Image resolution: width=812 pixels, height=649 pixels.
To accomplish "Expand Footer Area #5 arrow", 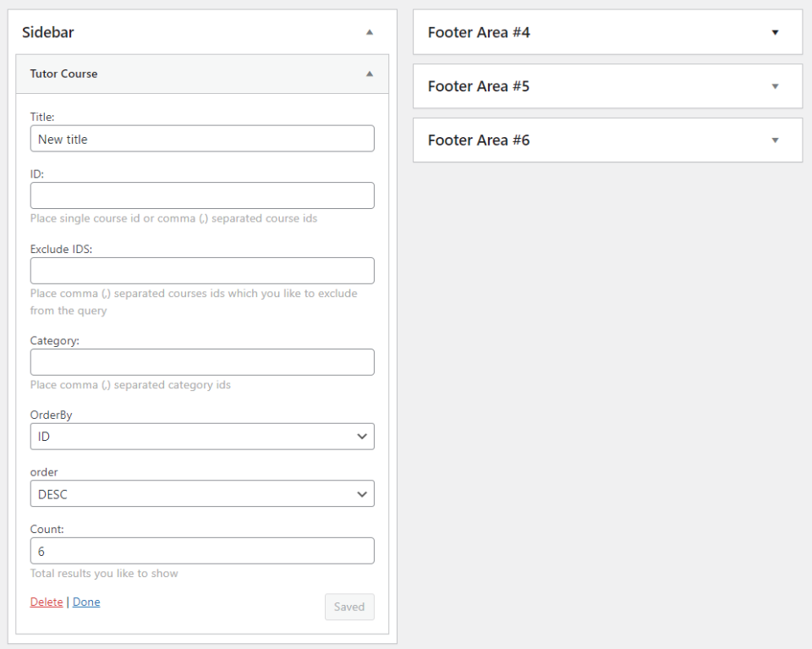I will pos(775,86).
